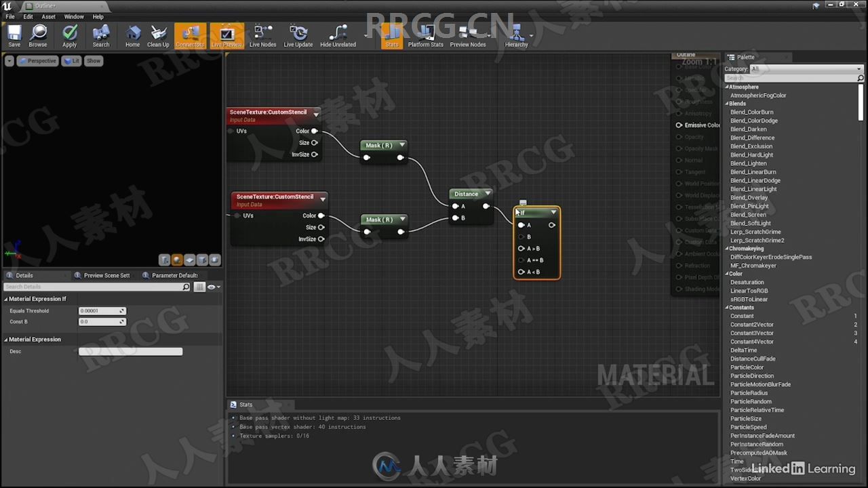Image resolution: width=868 pixels, height=488 pixels.
Task: Click the Desc text field
Action: 130,352
